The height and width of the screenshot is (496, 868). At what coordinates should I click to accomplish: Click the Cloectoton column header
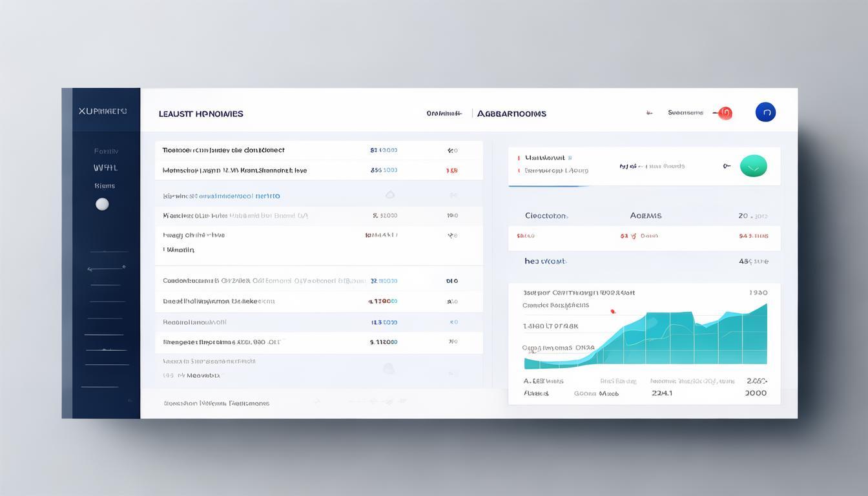click(x=546, y=216)
